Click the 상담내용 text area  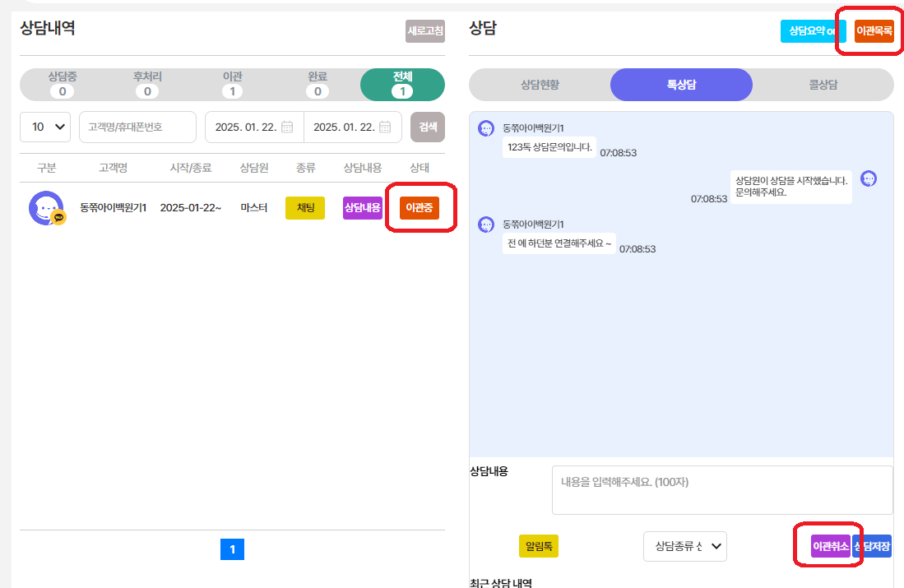(x=721, y=490)
